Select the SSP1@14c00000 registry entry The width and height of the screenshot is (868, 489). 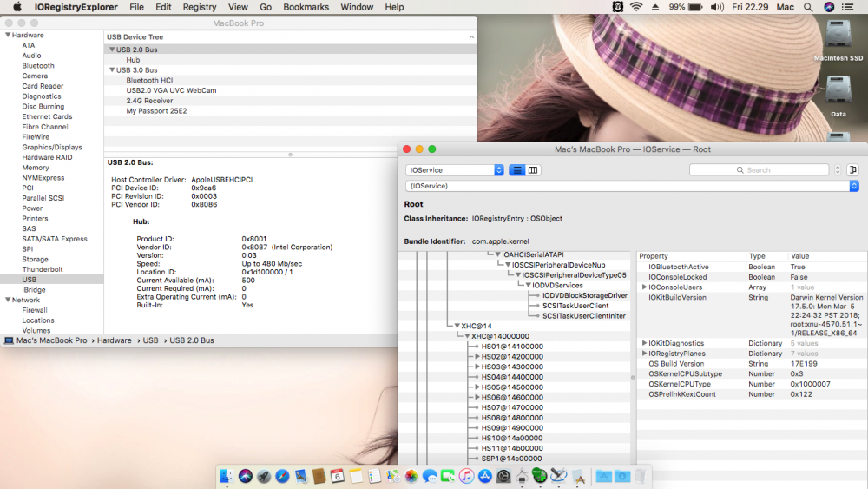(511, 459)
